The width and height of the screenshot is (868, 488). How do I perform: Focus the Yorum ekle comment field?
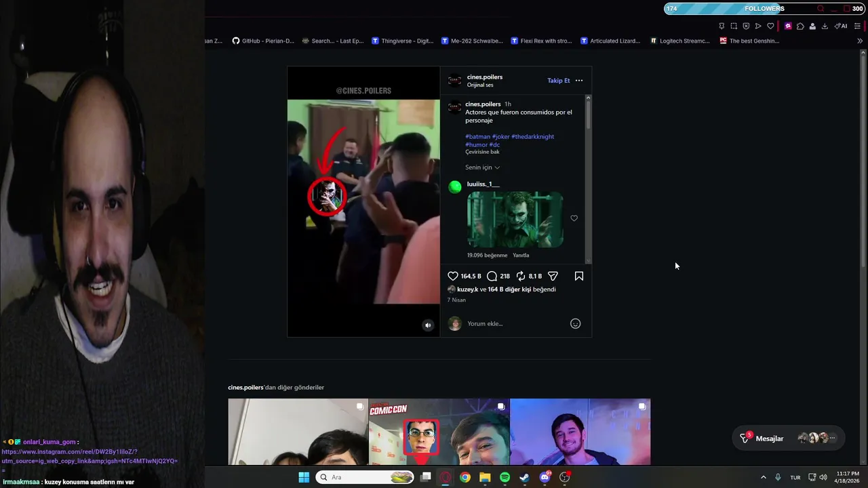(x=515, y=324)
